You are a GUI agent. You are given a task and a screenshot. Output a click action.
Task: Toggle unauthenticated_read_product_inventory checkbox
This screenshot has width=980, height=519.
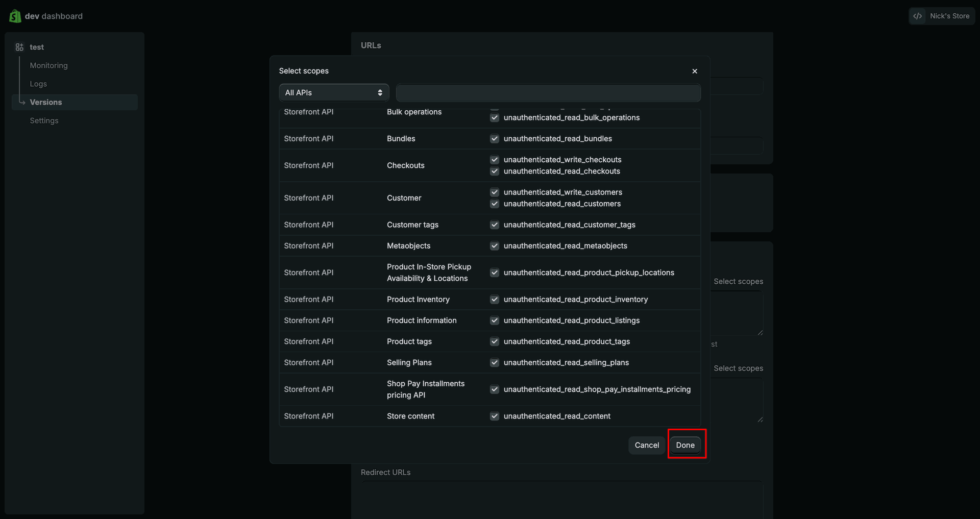[x=495, y=300]
